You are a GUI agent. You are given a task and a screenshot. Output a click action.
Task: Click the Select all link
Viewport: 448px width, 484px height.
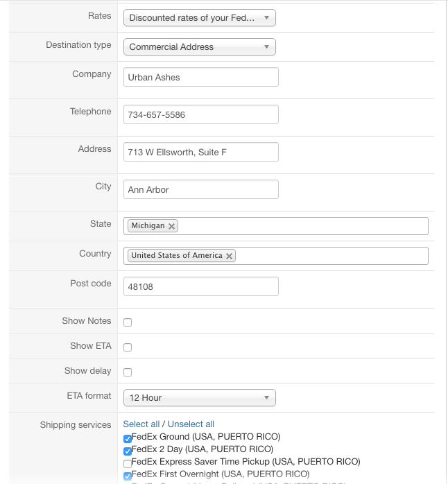pyautogui.click(x=141, y=424)
